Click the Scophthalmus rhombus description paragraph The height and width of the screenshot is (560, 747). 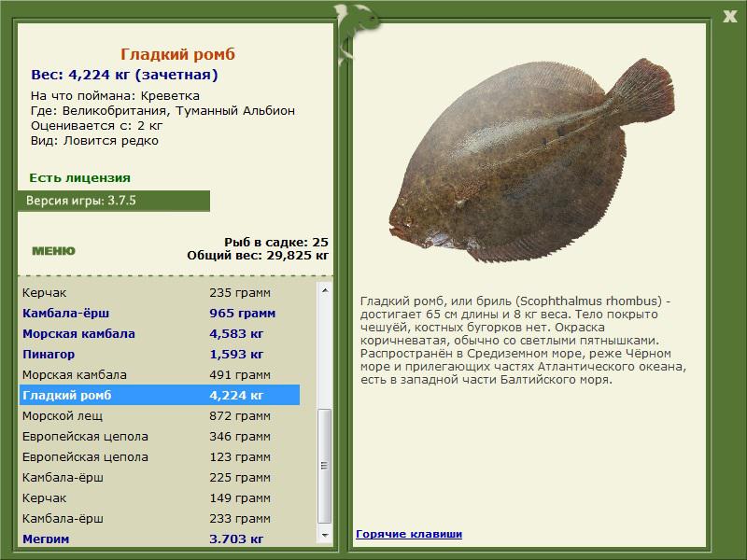point(523,340)
